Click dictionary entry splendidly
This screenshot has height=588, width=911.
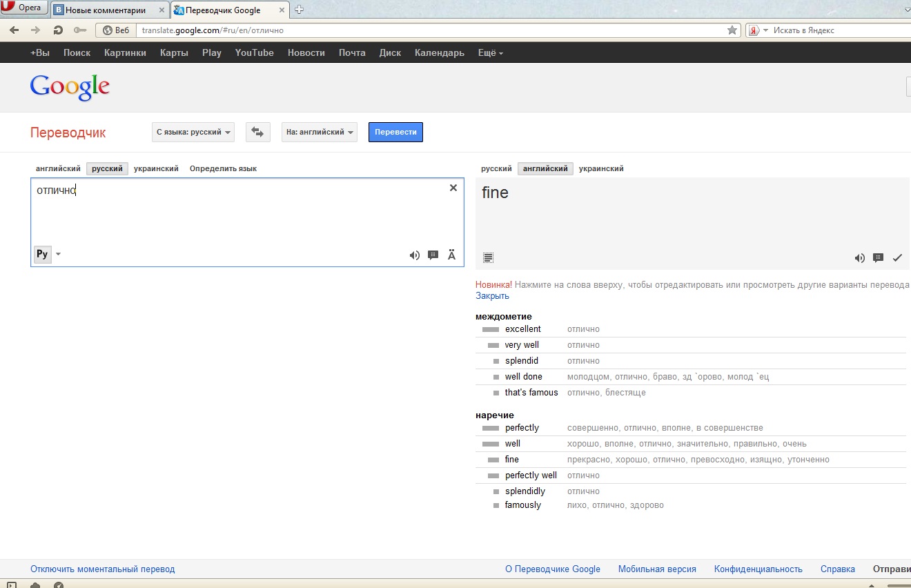(x=525, y=491)
